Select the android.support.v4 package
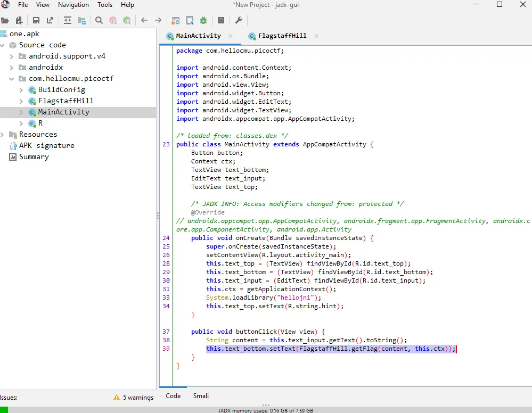The image size is (532, 413). [x=67, y=56]
